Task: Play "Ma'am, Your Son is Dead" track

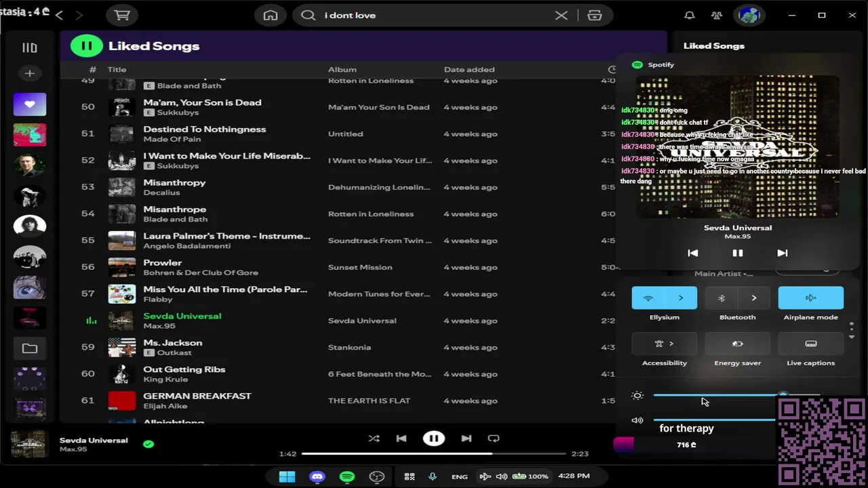Action: click(202, 102)
